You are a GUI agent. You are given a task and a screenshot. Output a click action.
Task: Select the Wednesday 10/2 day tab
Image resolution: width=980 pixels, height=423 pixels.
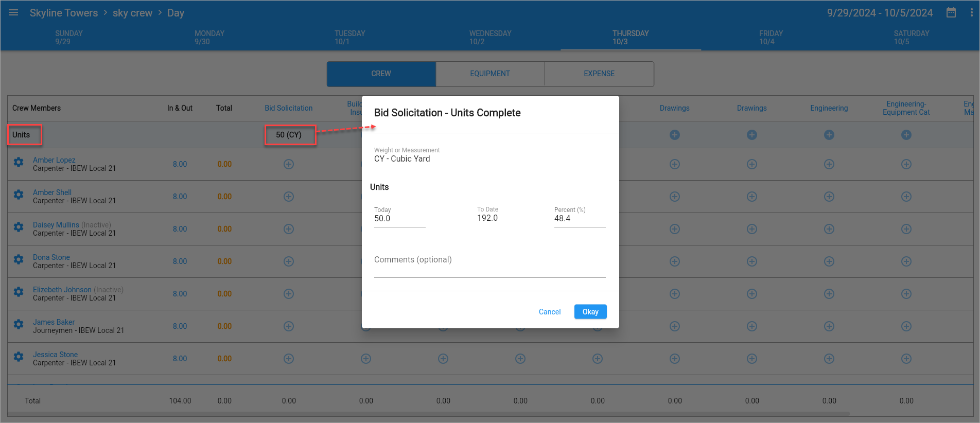point(490,38)
